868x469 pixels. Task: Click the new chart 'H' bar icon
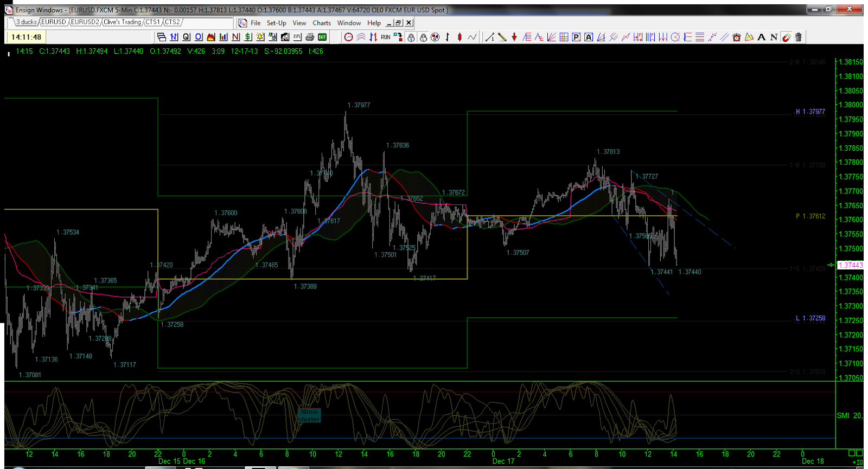click(x=174, y=37)
